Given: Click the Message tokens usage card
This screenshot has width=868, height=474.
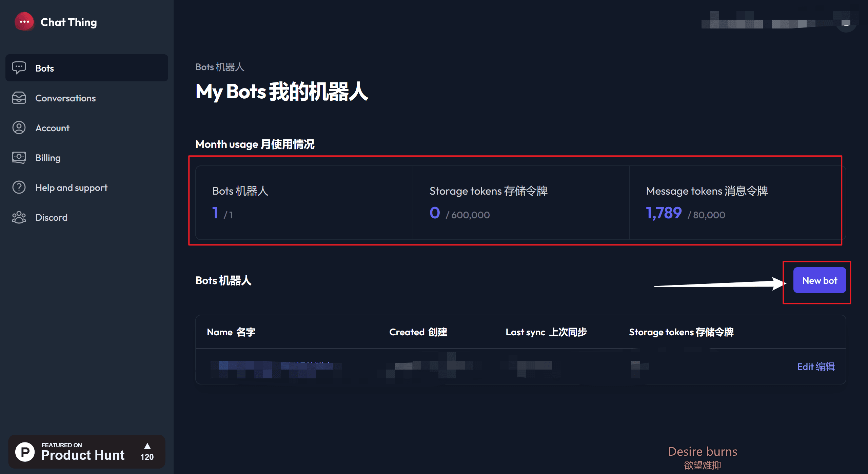Looking at the screenshot, I should (737, 203).
